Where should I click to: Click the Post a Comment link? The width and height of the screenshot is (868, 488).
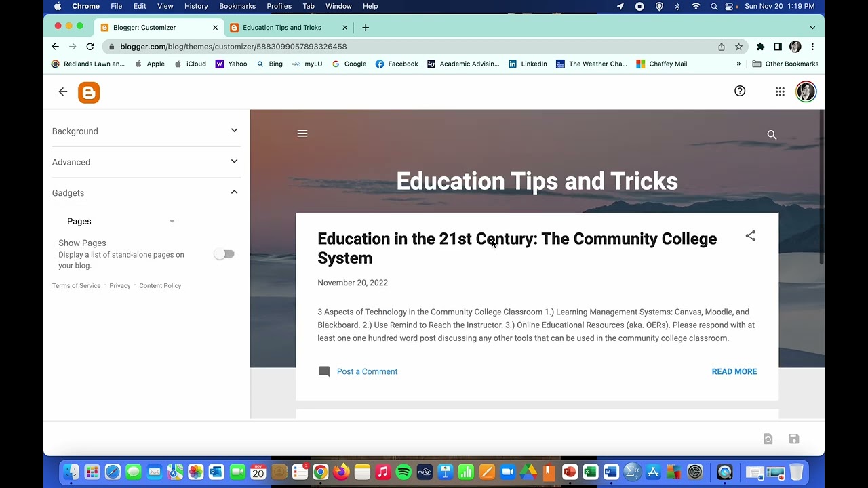tap(367, 371)
